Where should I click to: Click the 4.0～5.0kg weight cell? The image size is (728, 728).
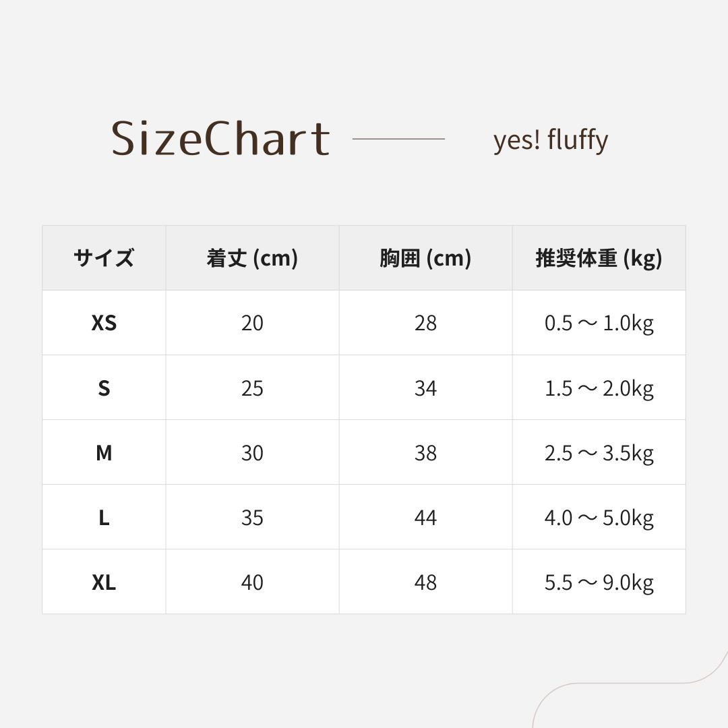[599, 518]
